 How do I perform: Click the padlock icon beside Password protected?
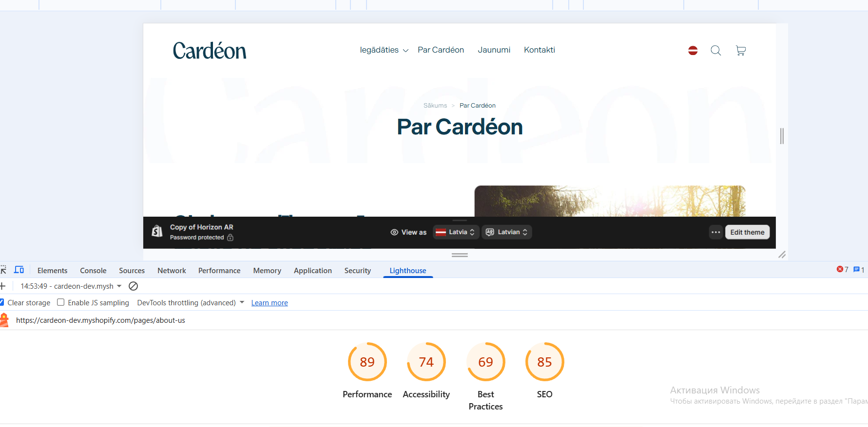point(230,238)
